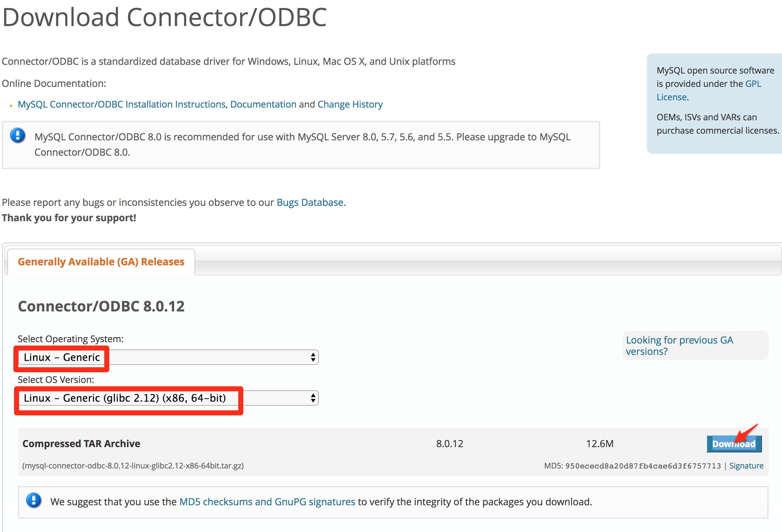Follow the Documentation link
The width and height of the screenshot is (782, 532).
263,104
